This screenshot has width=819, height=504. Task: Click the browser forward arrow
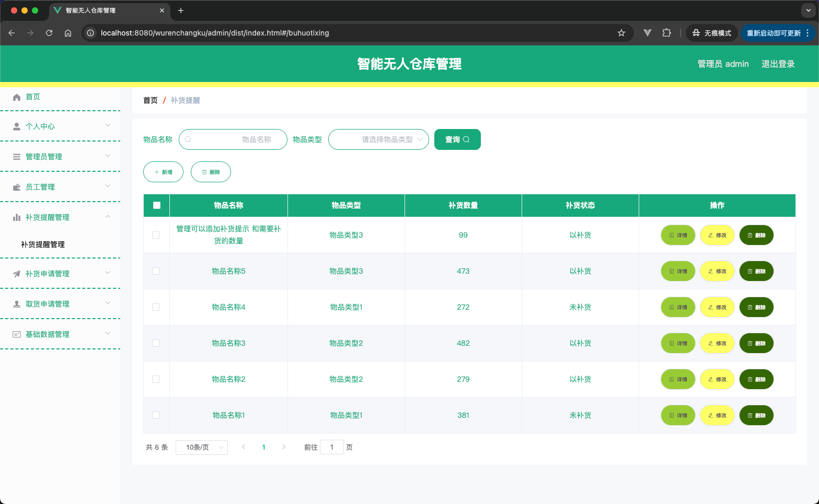coord(30,33)
